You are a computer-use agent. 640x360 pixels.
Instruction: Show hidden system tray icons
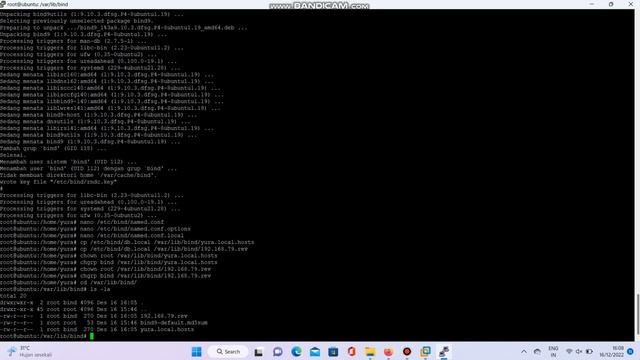[524, 351]
